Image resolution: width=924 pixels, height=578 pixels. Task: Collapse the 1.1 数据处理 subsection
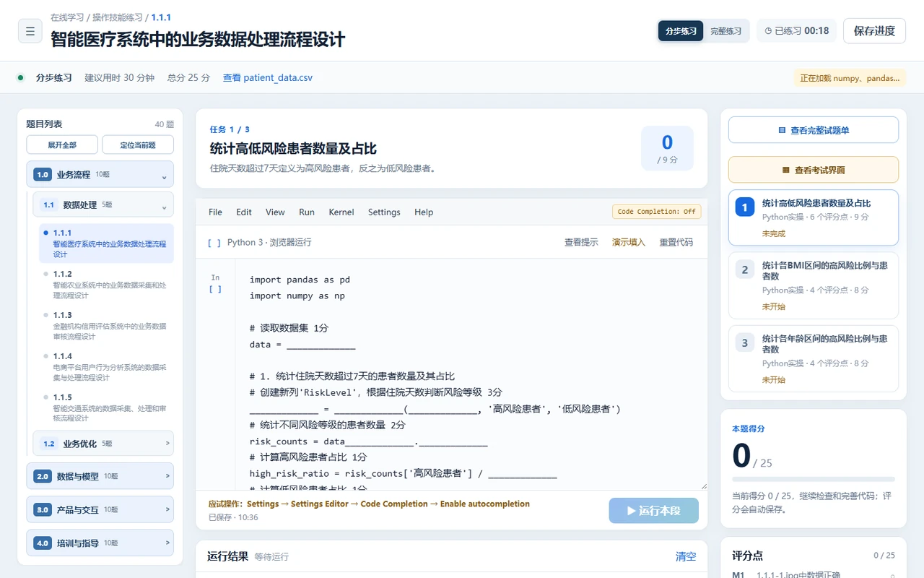pyautogui.click(x=103, y=204)
